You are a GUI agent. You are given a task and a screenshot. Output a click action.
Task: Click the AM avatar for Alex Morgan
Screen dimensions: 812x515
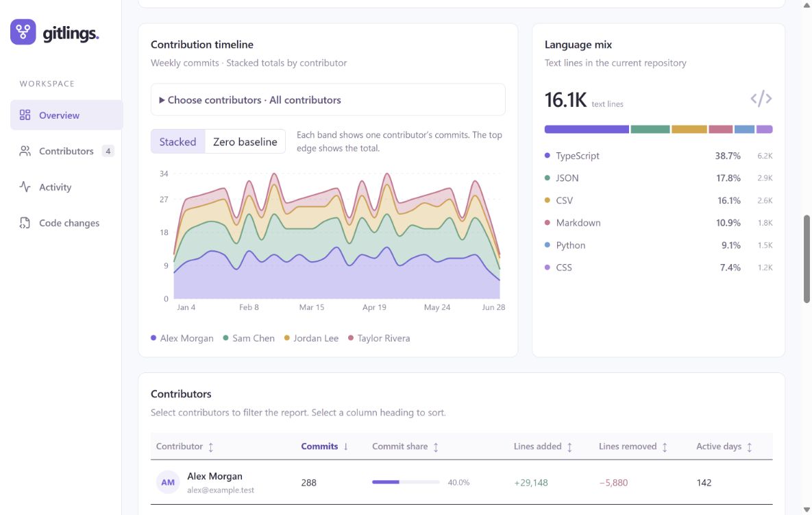click(168, 482)
